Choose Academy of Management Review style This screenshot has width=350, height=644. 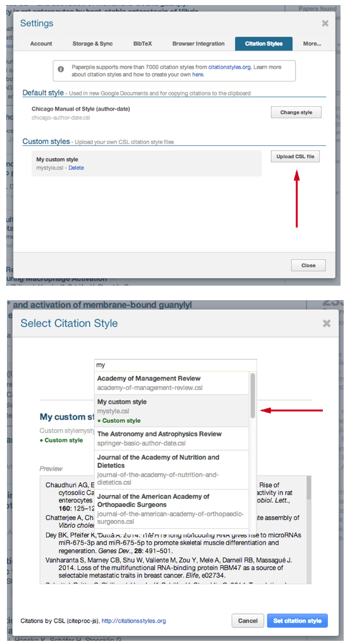pos(172,383)
